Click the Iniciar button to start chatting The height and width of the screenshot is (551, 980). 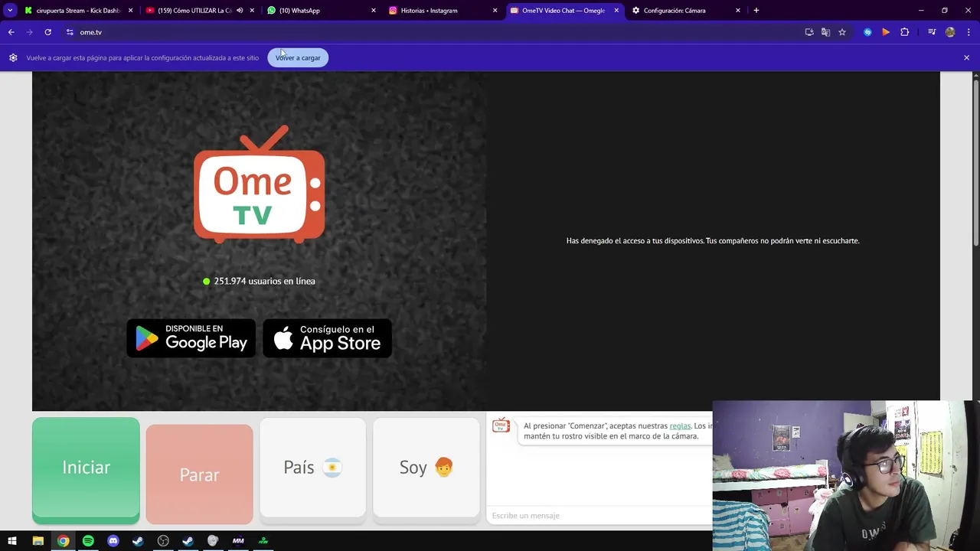86,468
